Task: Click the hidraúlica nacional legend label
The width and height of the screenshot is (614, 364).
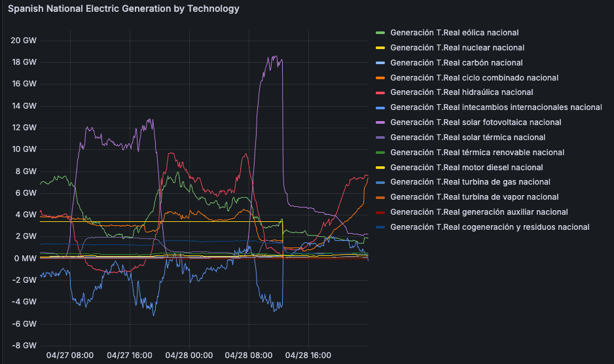Action: point(461,92)
